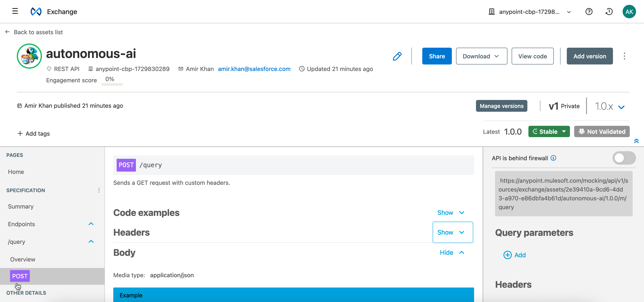Click the MuleSoft Exchange logo icon
The width and height of the screenshot is (644, 302).
pyautogui.click(x=36, y=12)
